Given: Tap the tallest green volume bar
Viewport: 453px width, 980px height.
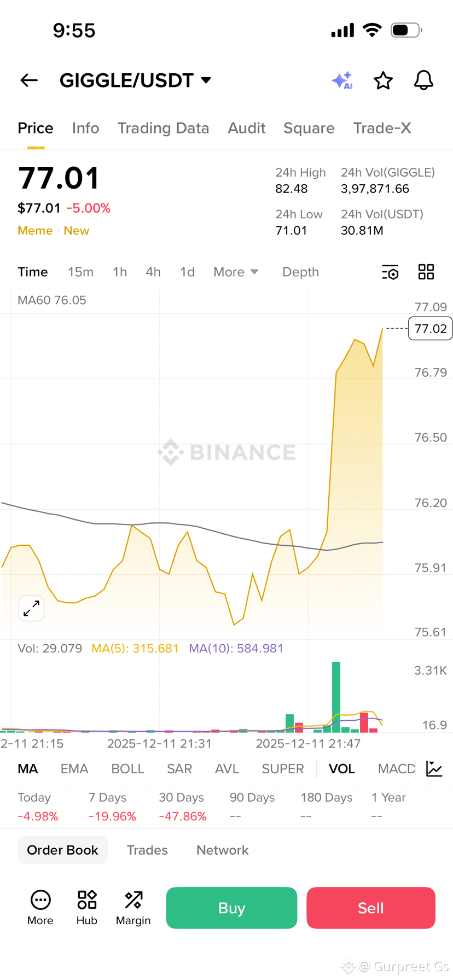Looking at the screenshot, I should [336, 697].
